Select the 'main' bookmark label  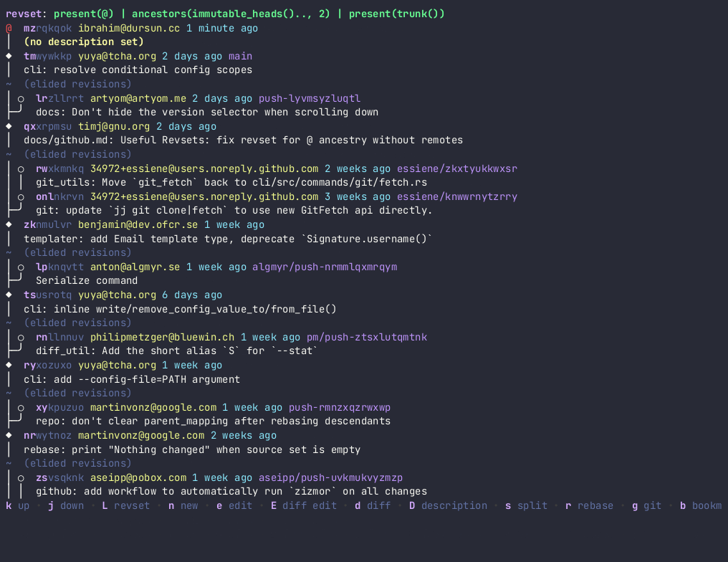click(x=240, y=57)
